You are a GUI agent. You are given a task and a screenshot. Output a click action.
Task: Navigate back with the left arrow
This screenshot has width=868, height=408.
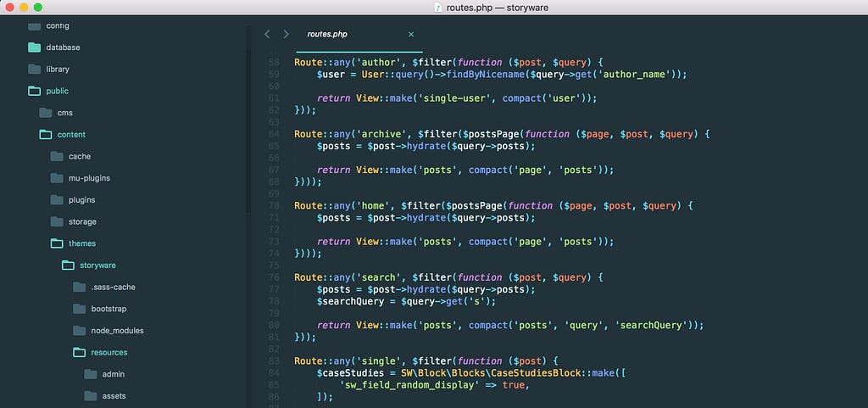tap(267, 34)
